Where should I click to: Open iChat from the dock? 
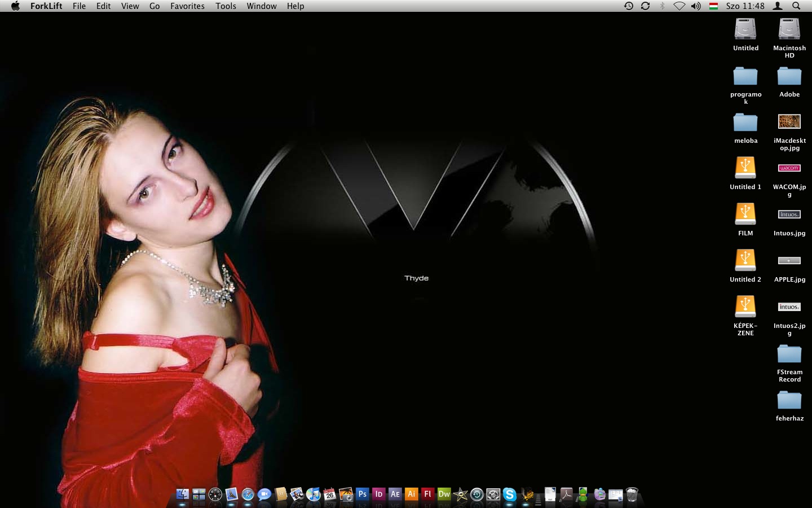pos(264,494)
